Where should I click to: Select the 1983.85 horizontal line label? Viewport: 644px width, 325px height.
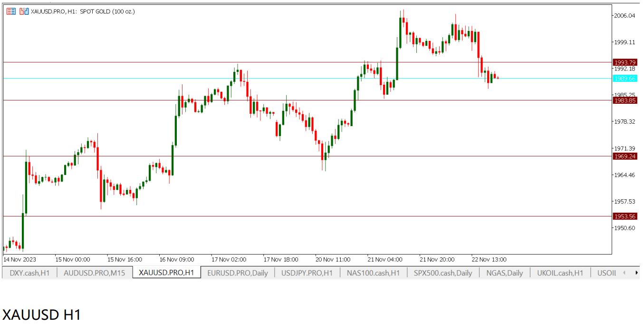[625, 100]
